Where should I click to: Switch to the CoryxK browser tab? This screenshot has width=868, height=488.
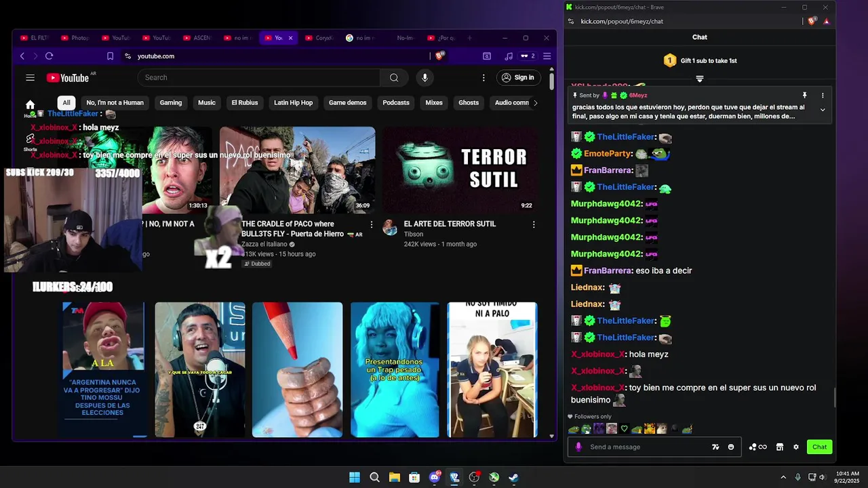pyautogui.click(x=319, y=38)
